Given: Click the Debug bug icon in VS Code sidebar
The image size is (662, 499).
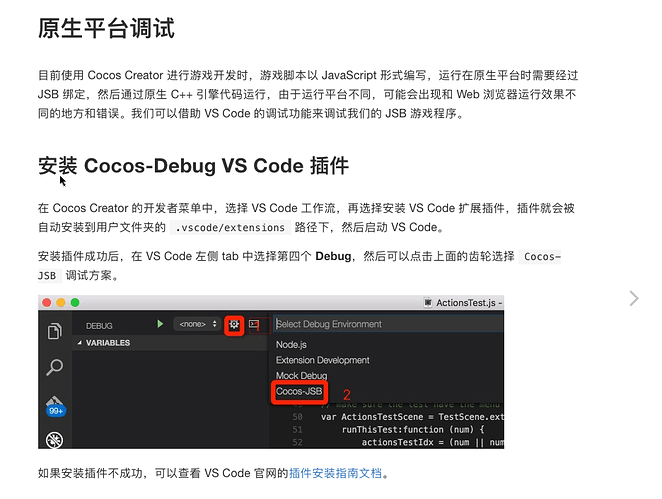Looking at the screenshot, I should (x=54, y=440).
